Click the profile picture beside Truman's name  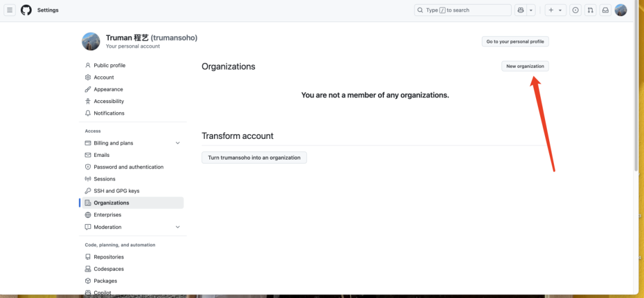tap(91, 42)
